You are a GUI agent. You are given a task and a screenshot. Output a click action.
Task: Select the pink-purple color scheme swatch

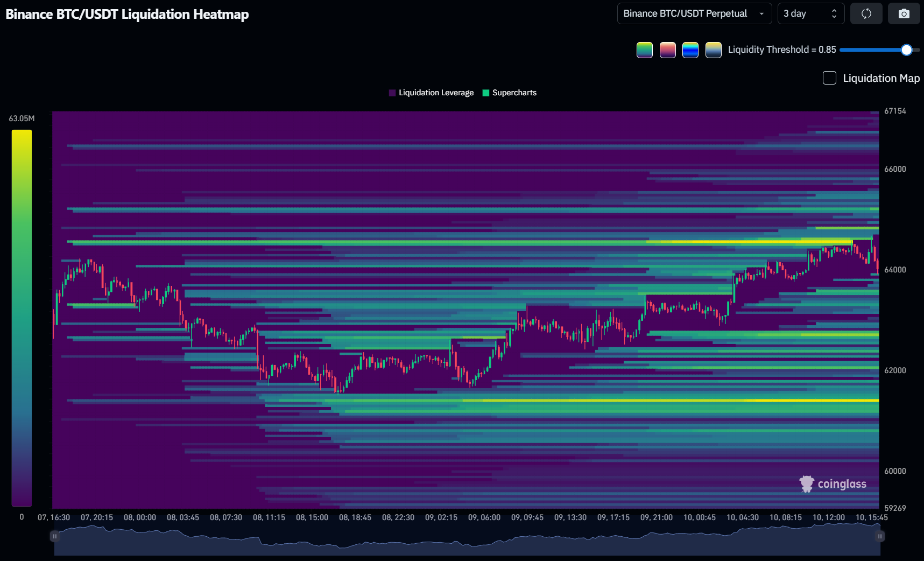pos(668,50)
